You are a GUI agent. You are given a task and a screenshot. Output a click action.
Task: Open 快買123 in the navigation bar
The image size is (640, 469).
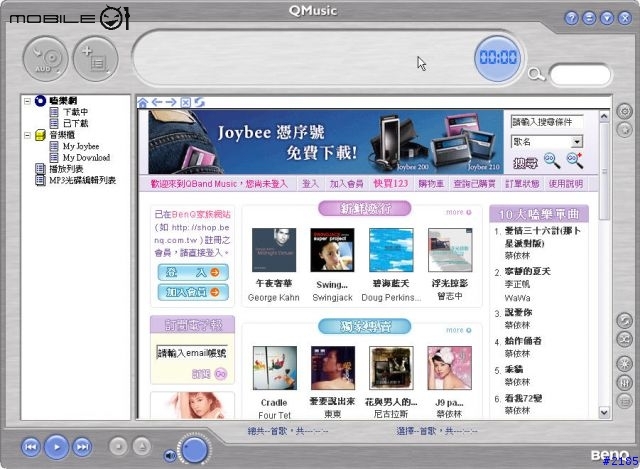click(391, 184)
